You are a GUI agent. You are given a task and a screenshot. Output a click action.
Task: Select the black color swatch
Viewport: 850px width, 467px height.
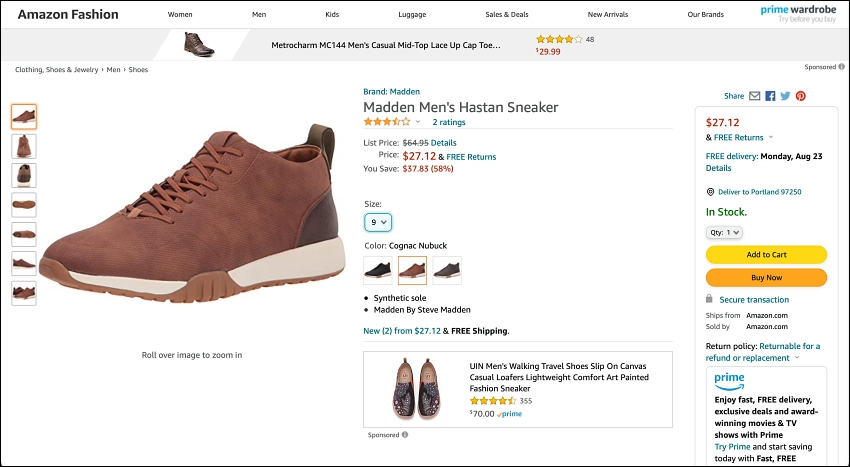coord(378,270)
